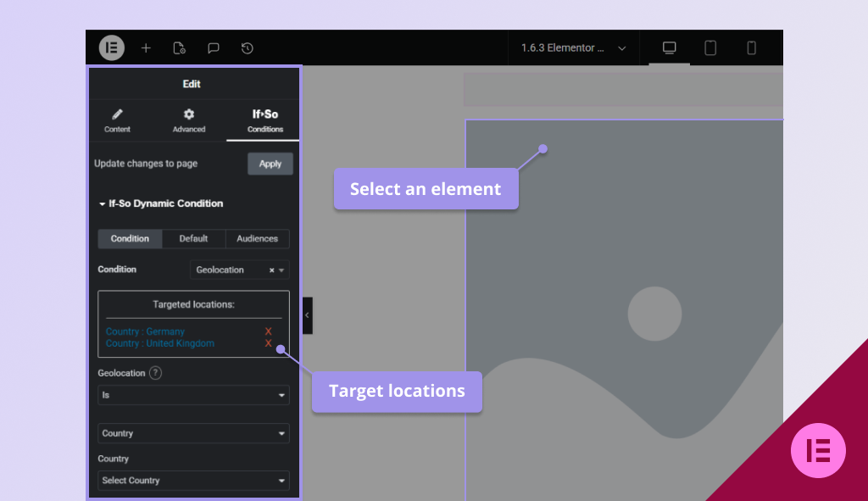Image resolution: width=868 pixels, height=501 pixels.
Task: Open the Notes comment icon
Action: point(213,48)
